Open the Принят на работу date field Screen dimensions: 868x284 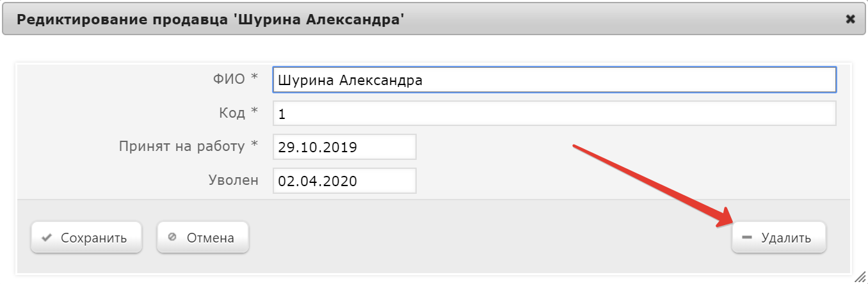(x=344, y=146)
